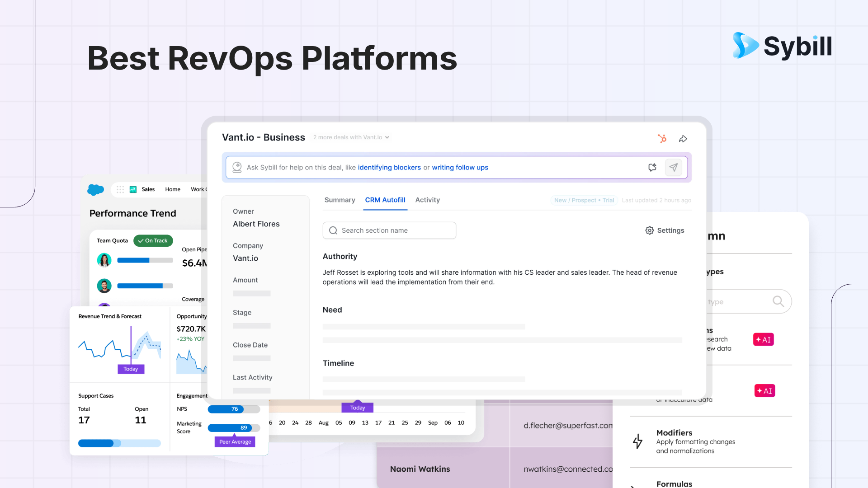The image size is (868, 488).
Task: Select the second team member avatar
Action: [104, 286]
